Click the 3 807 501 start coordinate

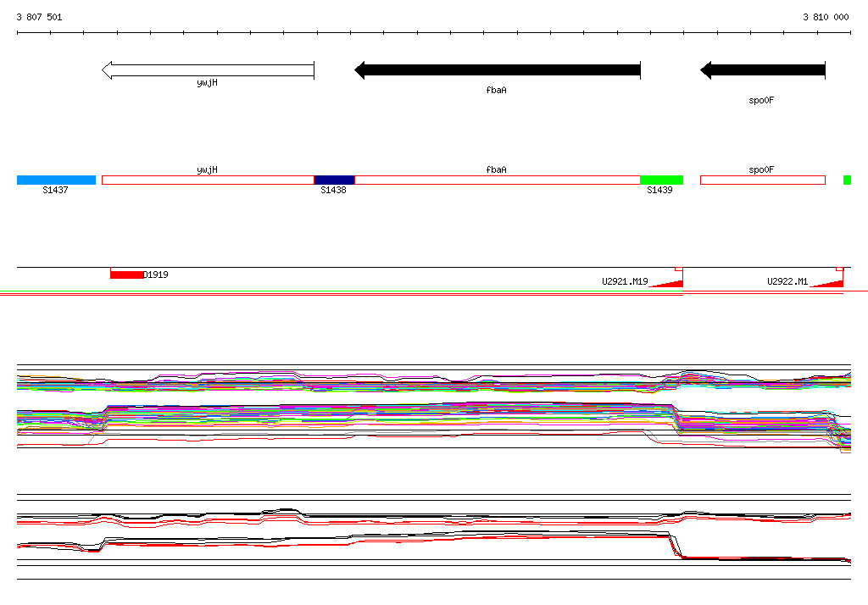pyautogui.click(x=39, y=17)
